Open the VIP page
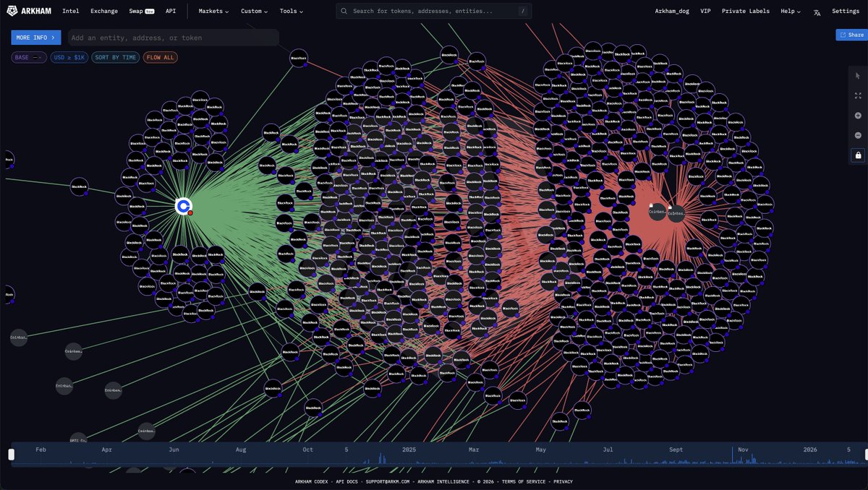 705,12
